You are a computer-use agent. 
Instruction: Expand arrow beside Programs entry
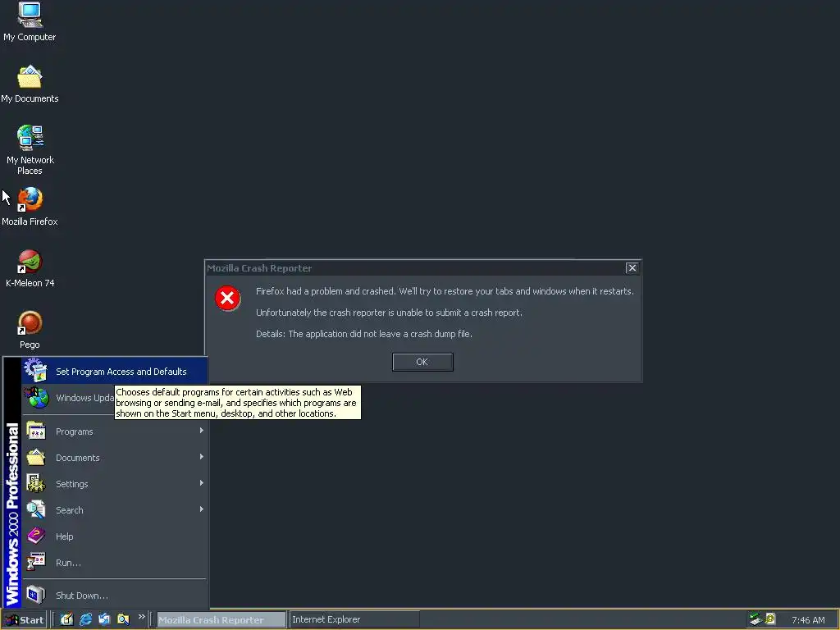coord(202,431)
